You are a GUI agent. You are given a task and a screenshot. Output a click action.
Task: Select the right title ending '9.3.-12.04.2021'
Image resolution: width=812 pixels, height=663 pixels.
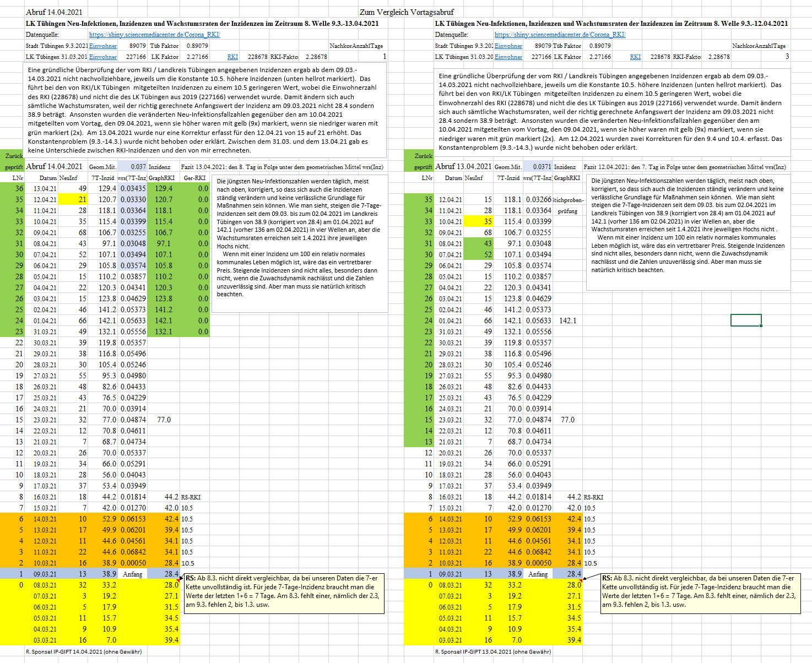click(x=611, y=24)
